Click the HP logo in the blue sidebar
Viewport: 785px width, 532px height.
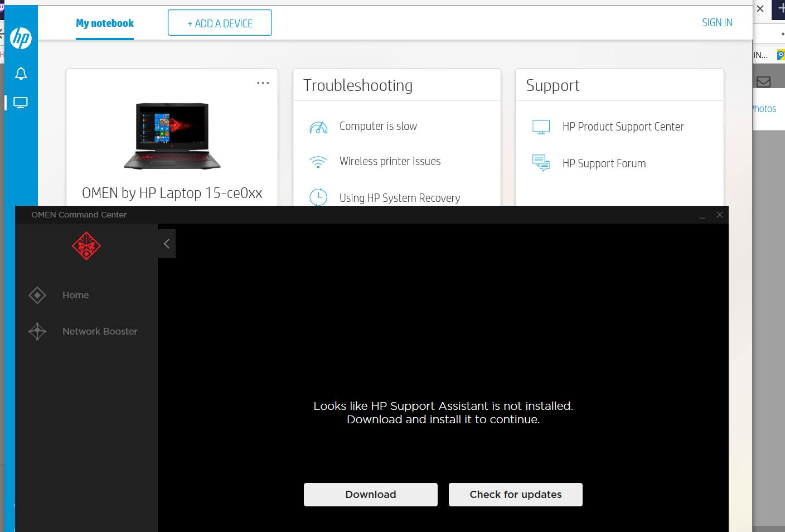(x=21, y=37)
